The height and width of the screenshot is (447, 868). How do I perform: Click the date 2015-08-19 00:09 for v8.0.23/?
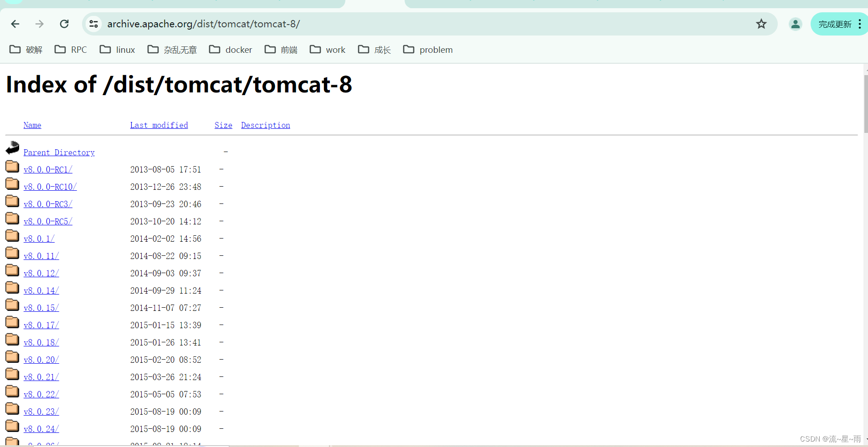165,411
